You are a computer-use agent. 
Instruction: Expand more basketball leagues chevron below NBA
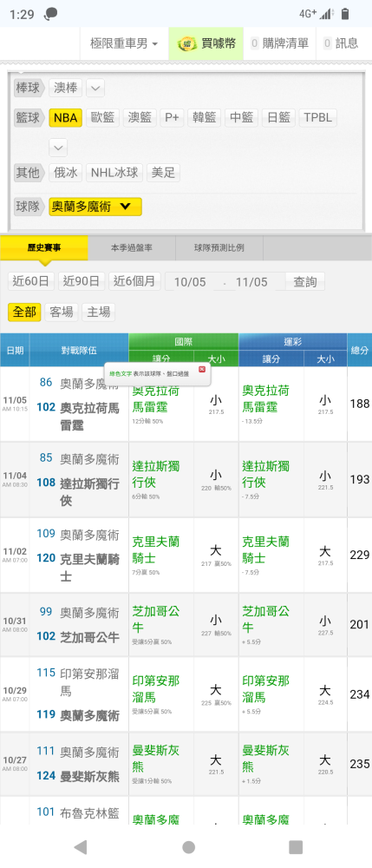tap(58, 148)
